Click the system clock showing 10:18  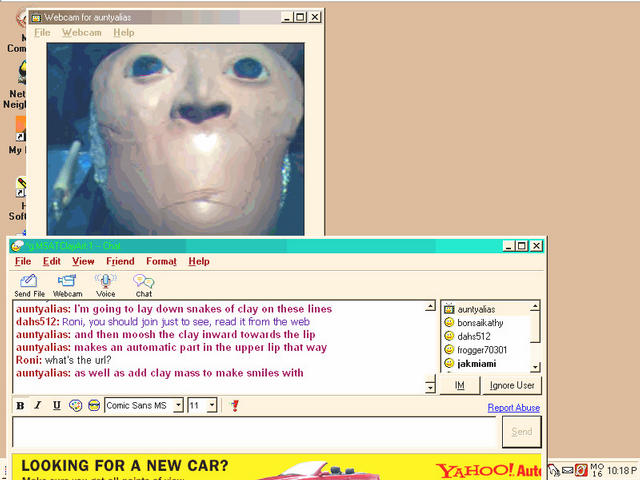[622, 470]
